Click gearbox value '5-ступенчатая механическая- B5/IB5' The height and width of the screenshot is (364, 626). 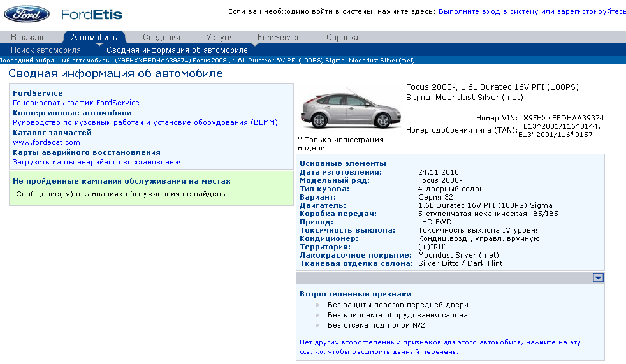click(x=488, y=214)
